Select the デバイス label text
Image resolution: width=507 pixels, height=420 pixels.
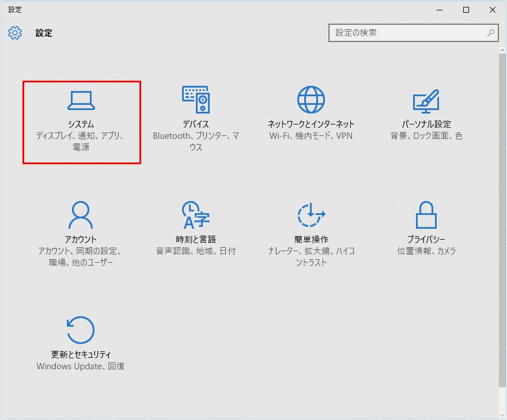196,124
